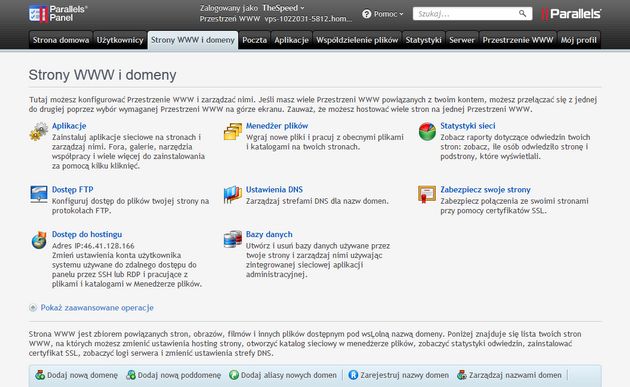Click the Aplikacje gears icon
Viewport: 630px width, 387px height.
tap(39, 131)
